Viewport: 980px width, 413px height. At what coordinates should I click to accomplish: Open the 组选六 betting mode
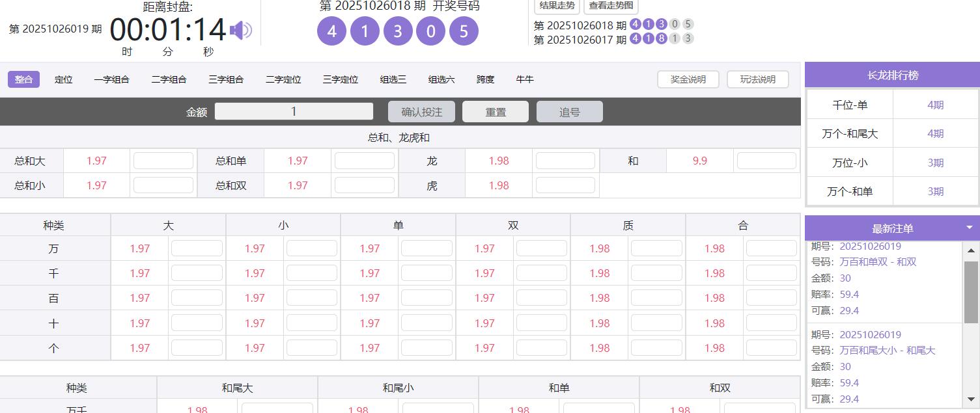point(440,79)
